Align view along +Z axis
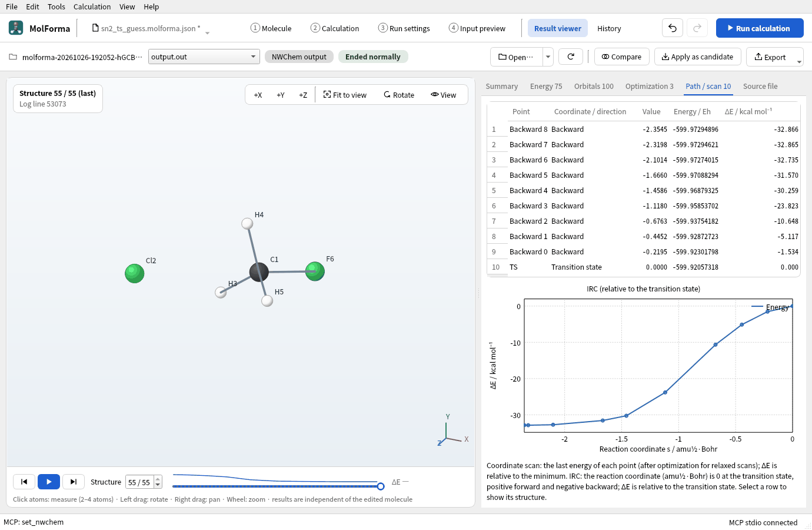The height and width of the screenshot is (530, 812). [303, 95]
